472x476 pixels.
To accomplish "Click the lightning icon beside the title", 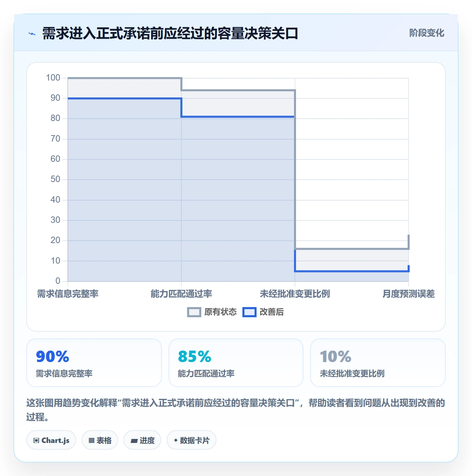I will [32, 34].
